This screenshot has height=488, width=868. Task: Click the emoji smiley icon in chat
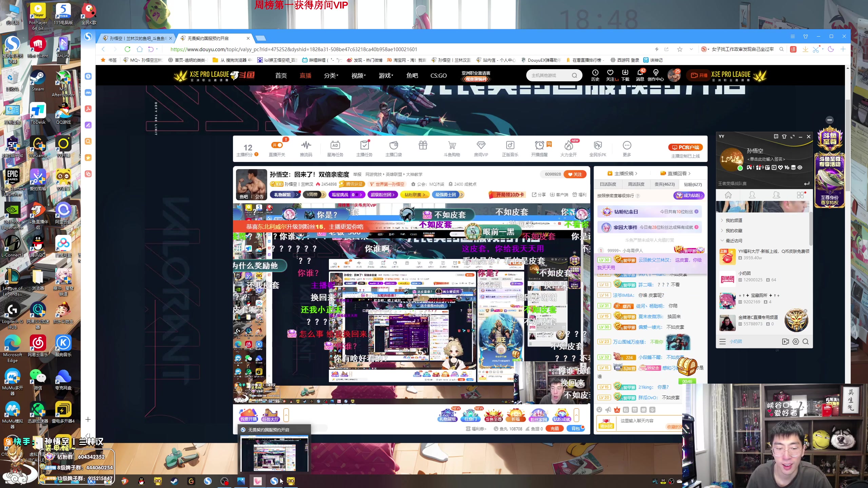click(x=599, y=410)
